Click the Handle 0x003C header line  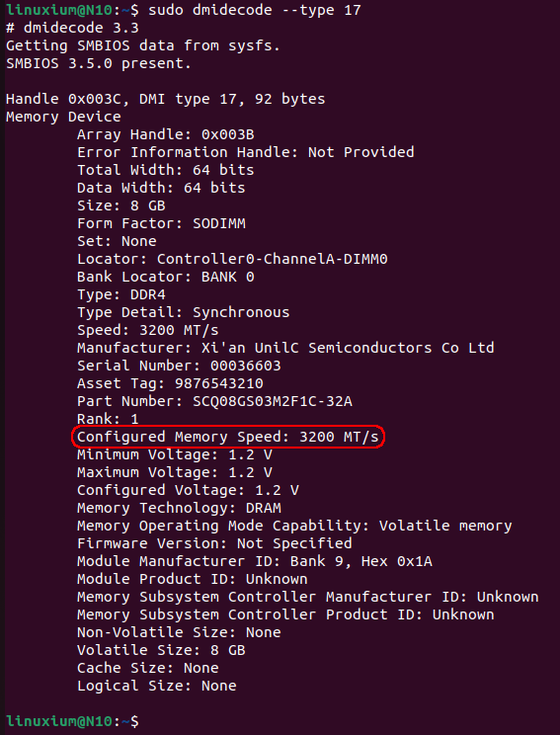coord(165,99)
